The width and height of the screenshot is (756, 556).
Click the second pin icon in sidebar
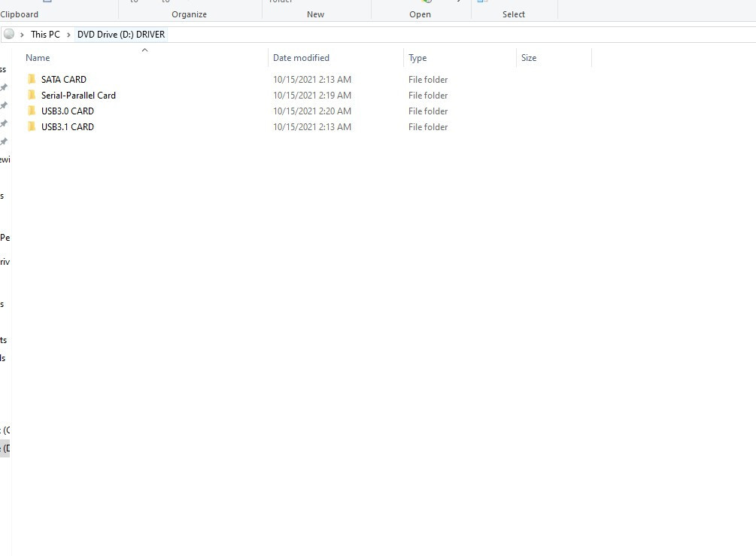click(4, 105)
